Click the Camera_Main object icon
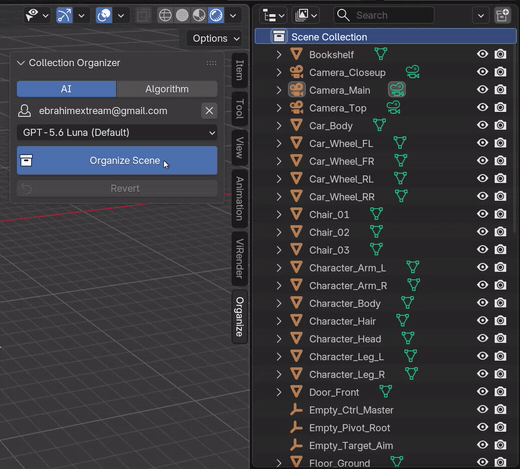Viewport: 520px width, 469px height. (x=296, y=90)
